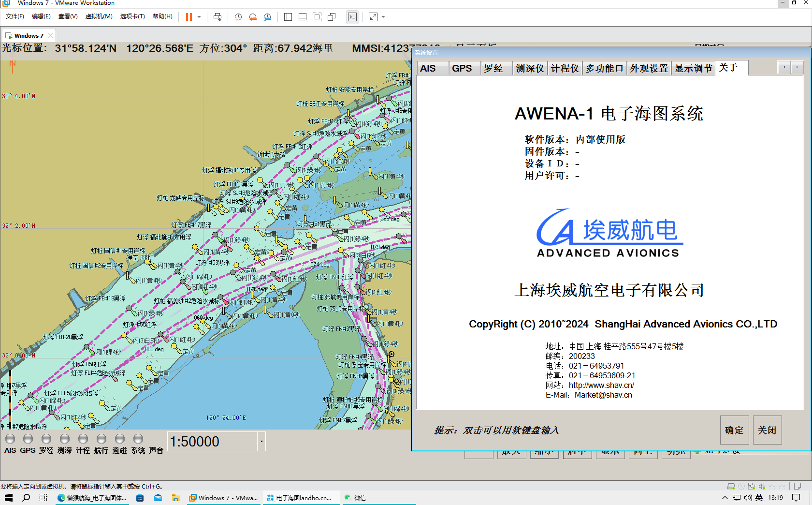The image size is (812, 505).
Task: Open the dropdown arrow next to the pause button
Action: 199,17
